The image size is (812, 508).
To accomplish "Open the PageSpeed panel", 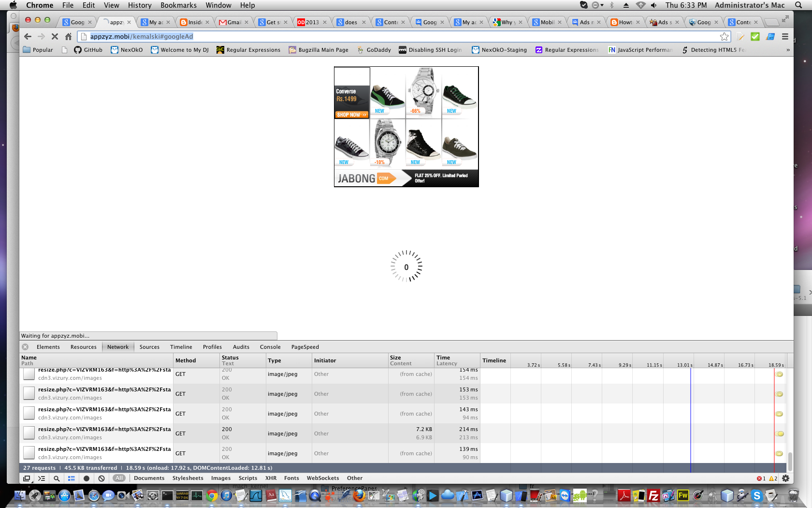I will (x=305, y=347).
